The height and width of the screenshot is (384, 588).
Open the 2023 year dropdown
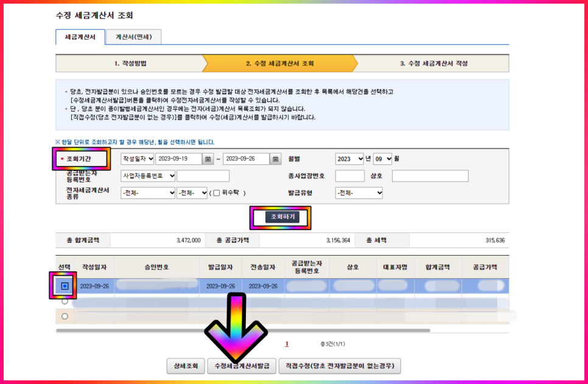pyautogui.click(x=349, y=159)
